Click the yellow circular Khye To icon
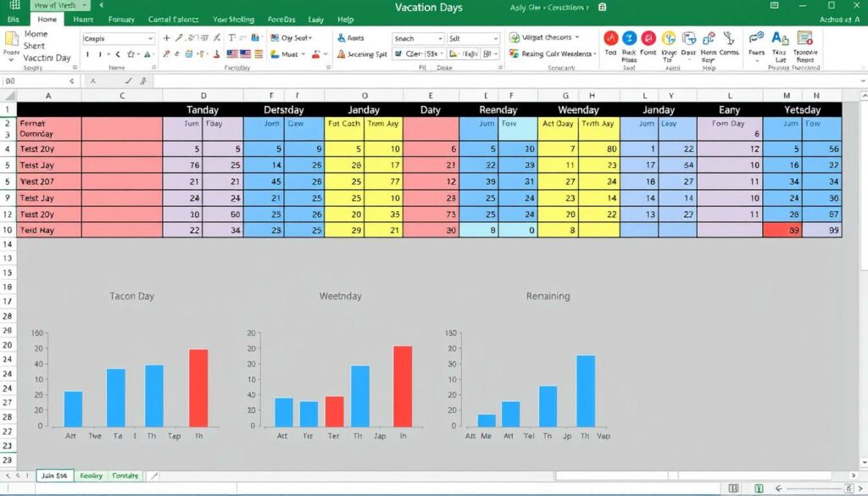Image resolution: width=868 pixels, height=496 pixels. tap(669, 38)
